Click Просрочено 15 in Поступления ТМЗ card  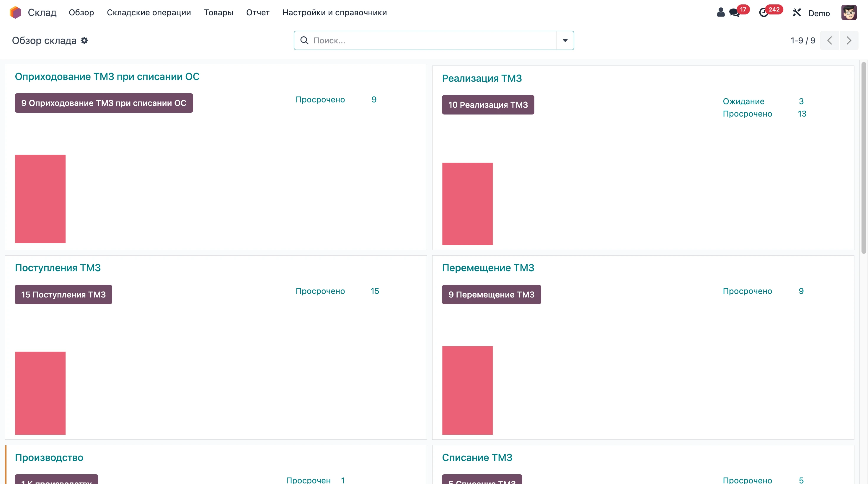click(337, 291)
